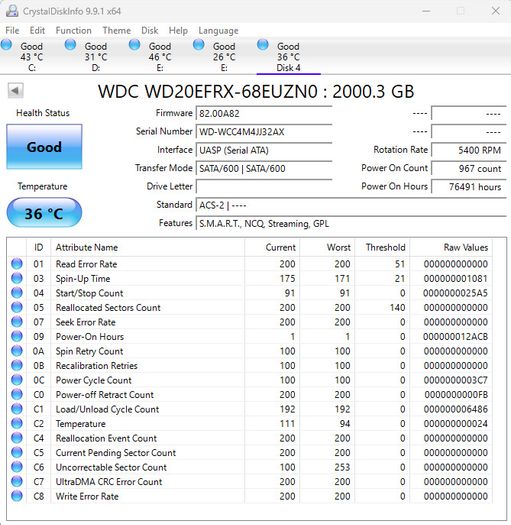The image size is (511, 525).
Task: Click status orb for Recalibration Retries row
Action: point(17,365)
